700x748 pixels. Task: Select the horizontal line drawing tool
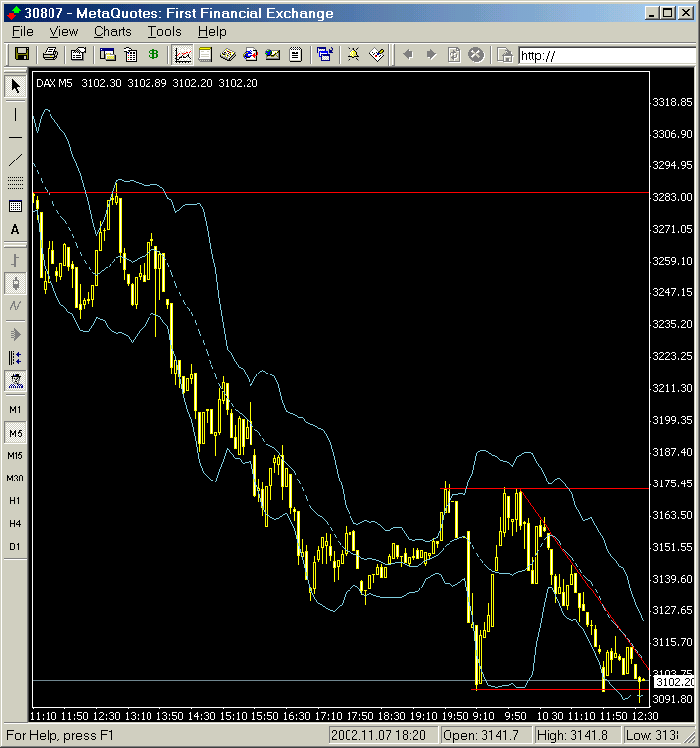(15, 138)
